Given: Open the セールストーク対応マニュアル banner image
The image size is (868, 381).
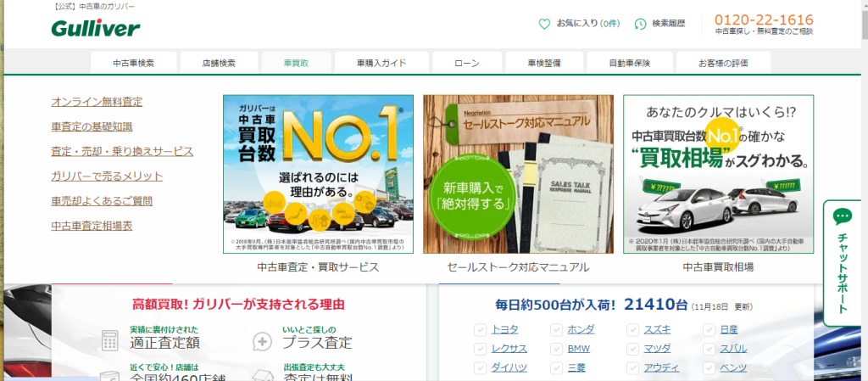Looking at the screenshot, I should [518, 174].
